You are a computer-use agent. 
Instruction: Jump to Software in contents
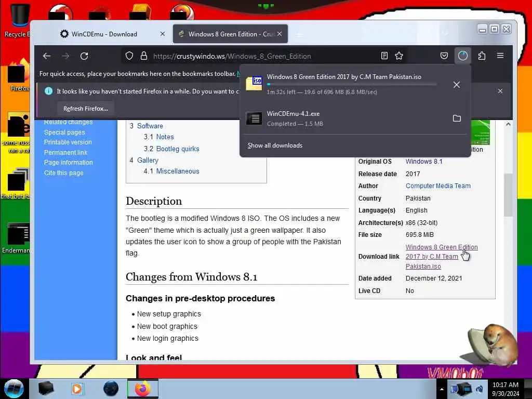pyautogui.click(x=150, y=126)
